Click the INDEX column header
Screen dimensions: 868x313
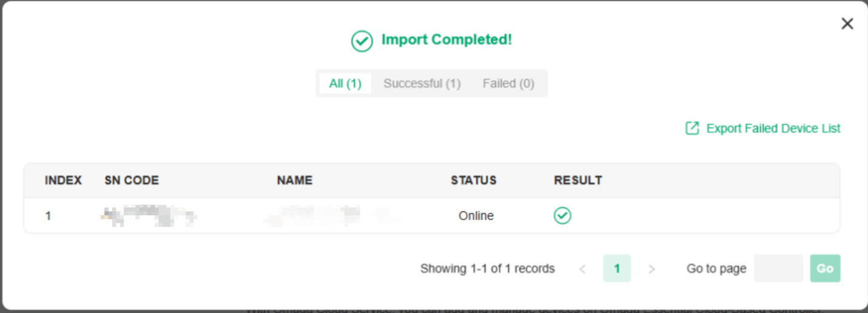(x=63, y=180)
